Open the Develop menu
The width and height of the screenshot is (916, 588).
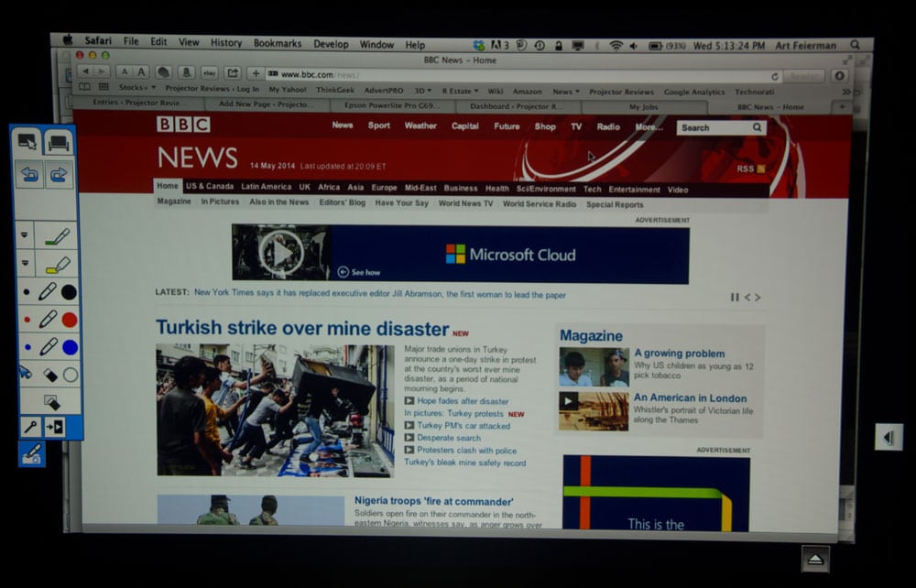(x=331, y=44)
